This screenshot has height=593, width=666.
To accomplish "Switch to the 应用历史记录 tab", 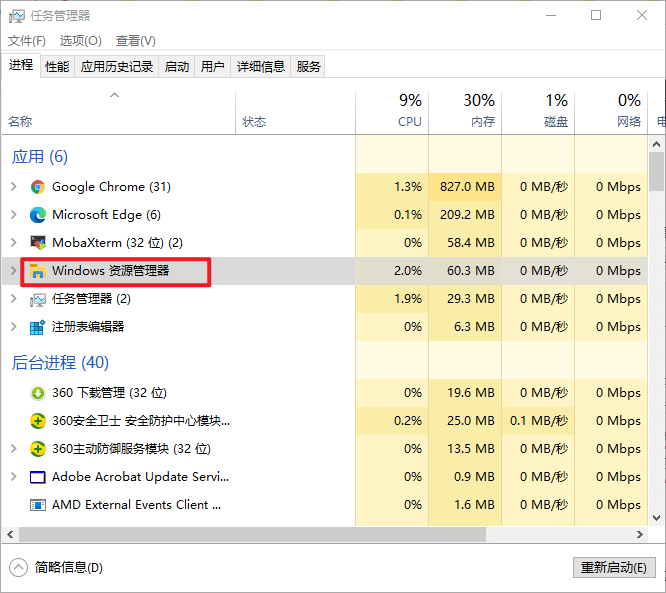I will pos(117,66).
